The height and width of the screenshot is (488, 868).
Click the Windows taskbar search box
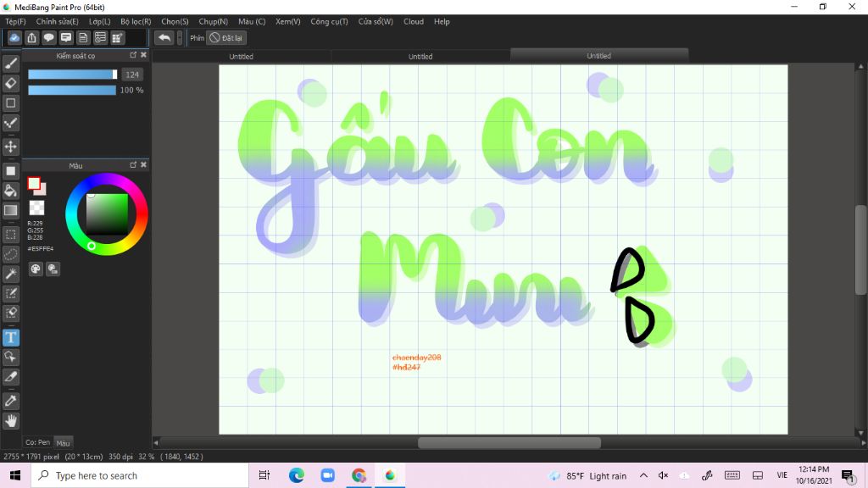(x=140, y=475)
